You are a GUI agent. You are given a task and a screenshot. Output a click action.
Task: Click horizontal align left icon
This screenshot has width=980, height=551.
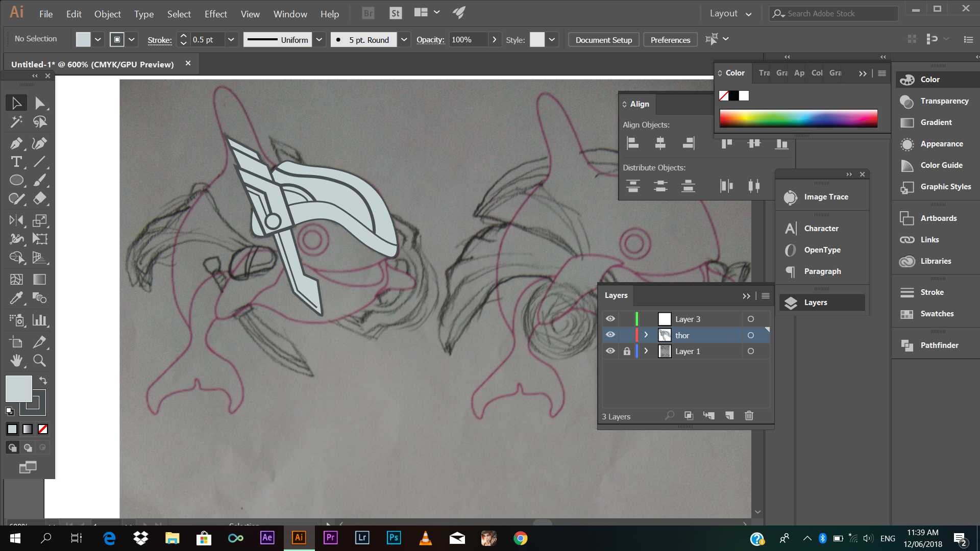tap(633, 143)
